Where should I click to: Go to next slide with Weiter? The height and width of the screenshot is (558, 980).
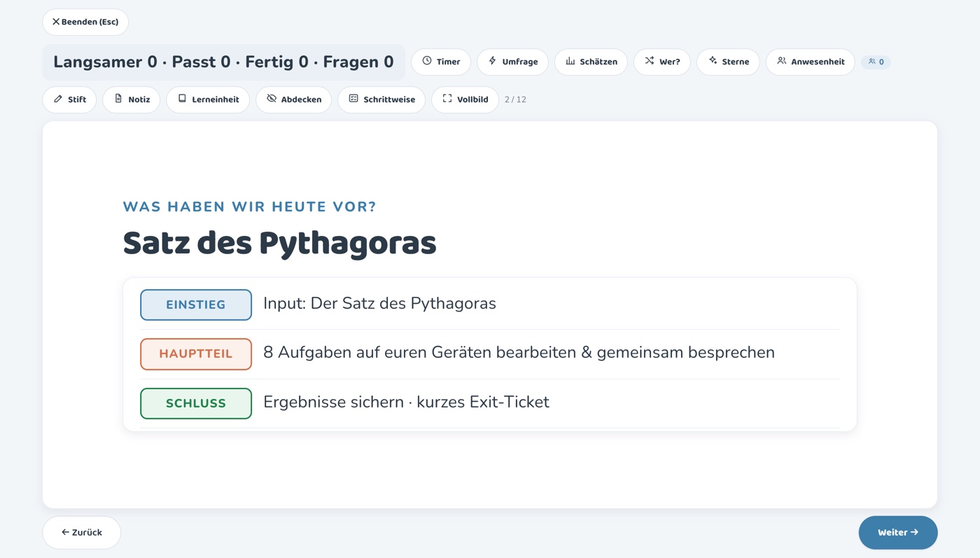[x=898, y=533]
